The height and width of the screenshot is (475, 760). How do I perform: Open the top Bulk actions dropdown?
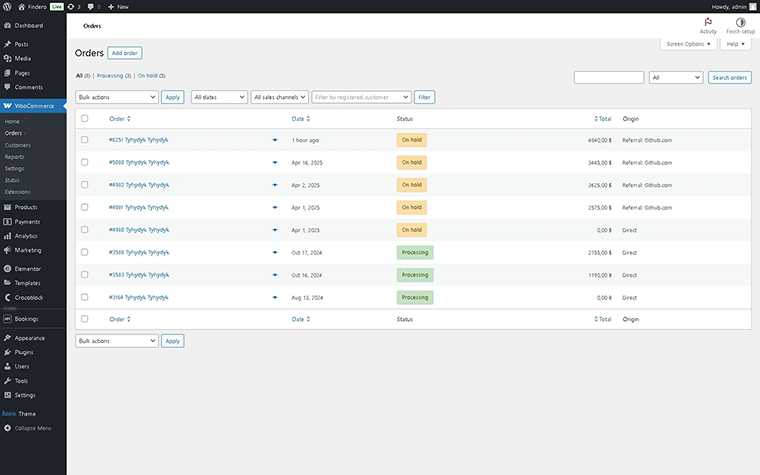(117, 97)
